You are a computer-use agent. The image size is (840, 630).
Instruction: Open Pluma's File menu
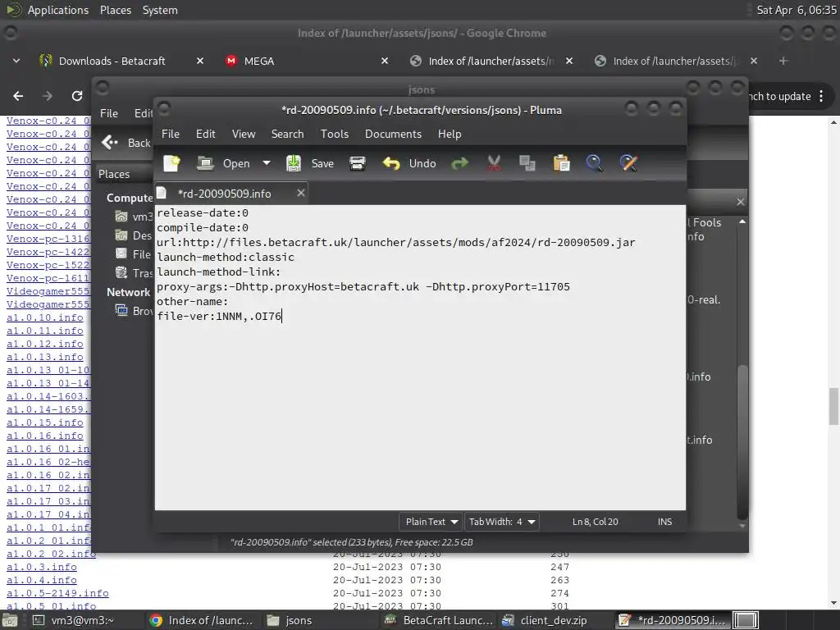[x=171, y=134]
